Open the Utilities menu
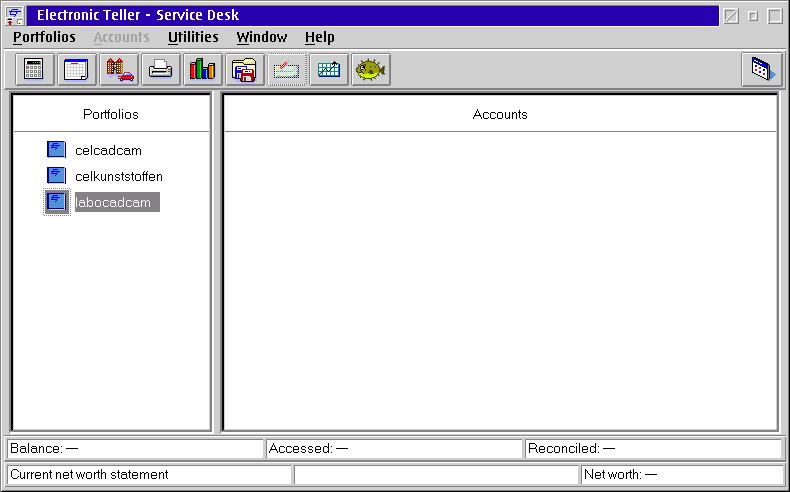The width and height of the screenshot is (790, 492). pos(193,37)
